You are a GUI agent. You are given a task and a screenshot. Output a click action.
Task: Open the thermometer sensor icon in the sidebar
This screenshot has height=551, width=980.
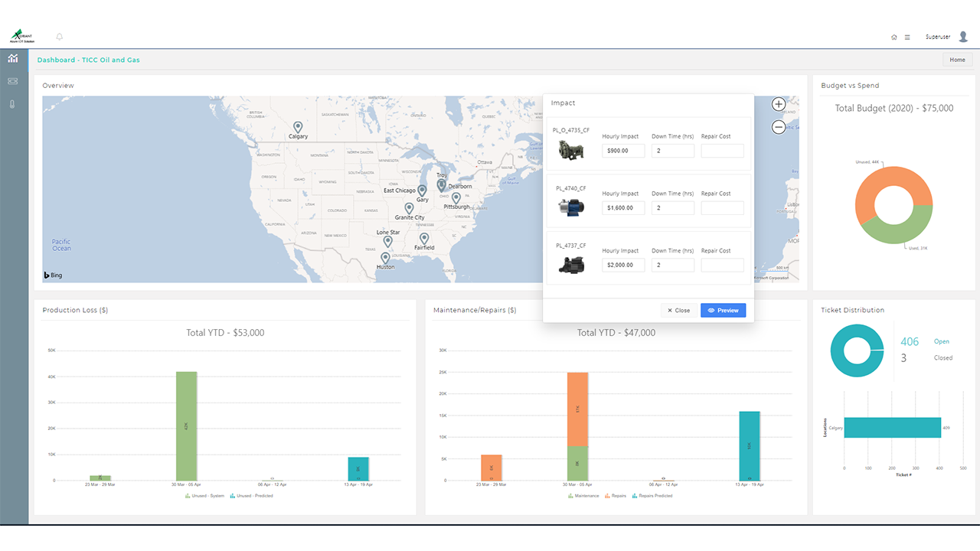[13, 104]
